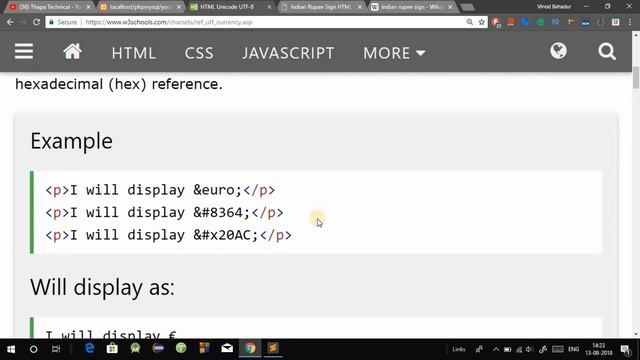Click ENG language indicator in tray

click(573, 349)
